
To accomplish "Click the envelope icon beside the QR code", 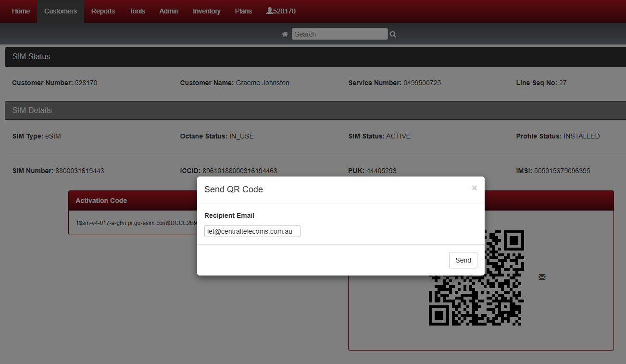I will (542, 277).
